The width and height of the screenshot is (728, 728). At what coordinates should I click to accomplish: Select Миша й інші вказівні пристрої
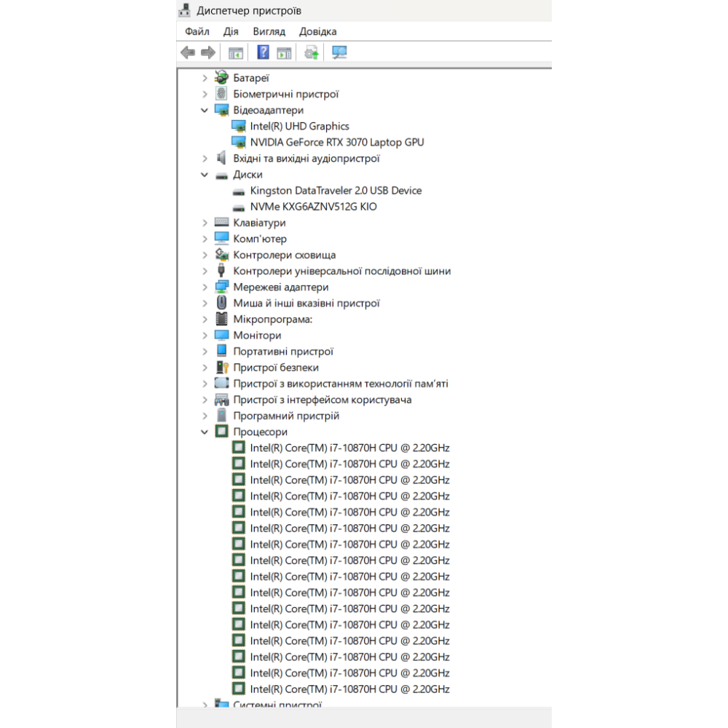click(x=306, y=303)
